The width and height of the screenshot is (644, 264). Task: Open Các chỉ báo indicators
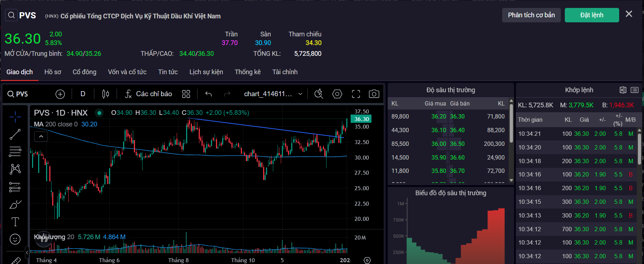point(148,94)
